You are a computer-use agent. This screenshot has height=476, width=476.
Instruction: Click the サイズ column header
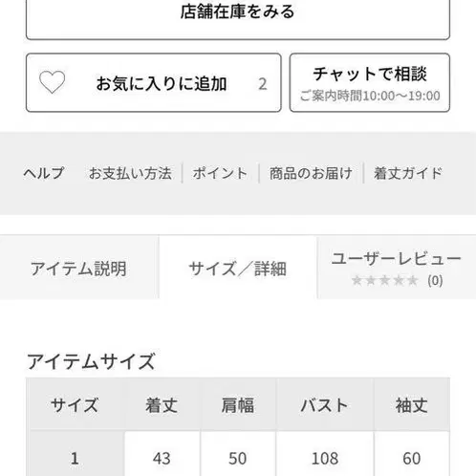tap(75, 405)
